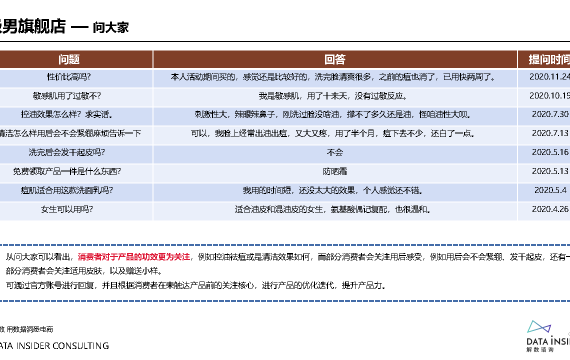The width and height of the screenshot is (570, 360).
Task: Select the question 控油效果怎么样?求实话
Action: click(67, 115)
